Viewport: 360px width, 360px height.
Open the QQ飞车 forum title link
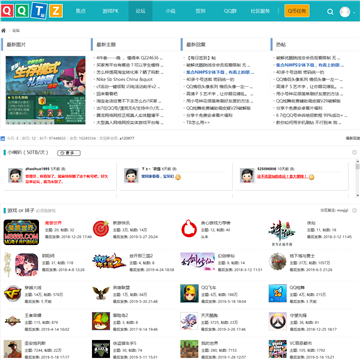pos(208,287)
